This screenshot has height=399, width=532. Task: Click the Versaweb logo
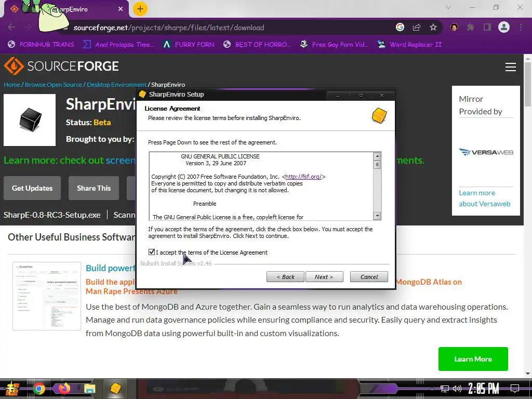pyautogui.click(x=486, y=152)
